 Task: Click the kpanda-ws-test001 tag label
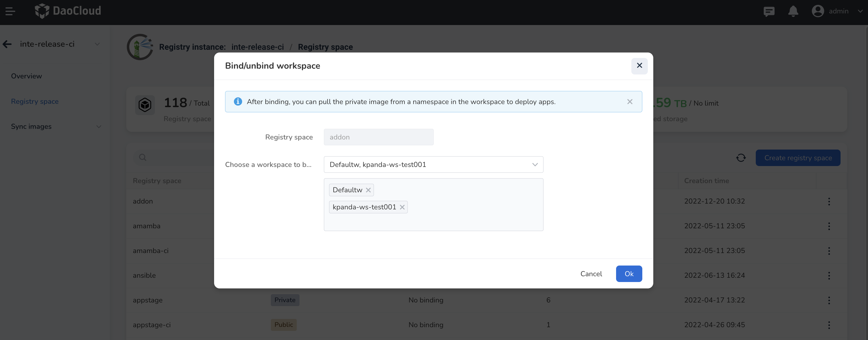click(x=364, y=207)
